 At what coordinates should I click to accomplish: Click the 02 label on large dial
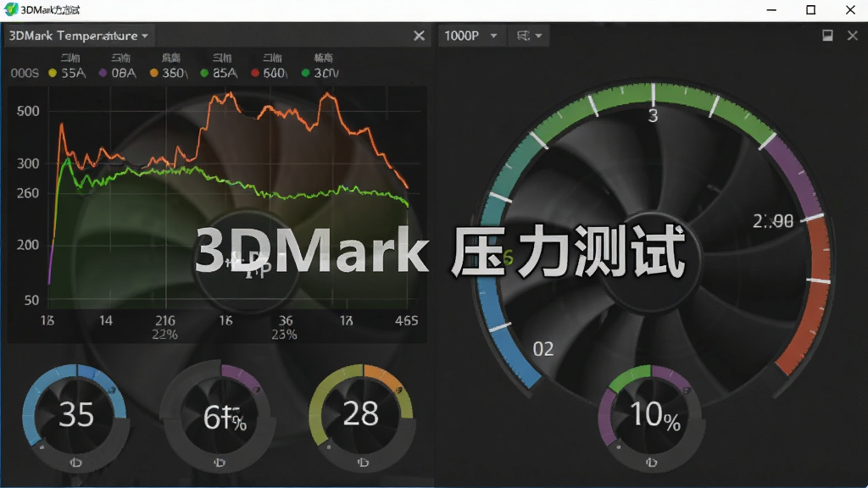point(543,349)
